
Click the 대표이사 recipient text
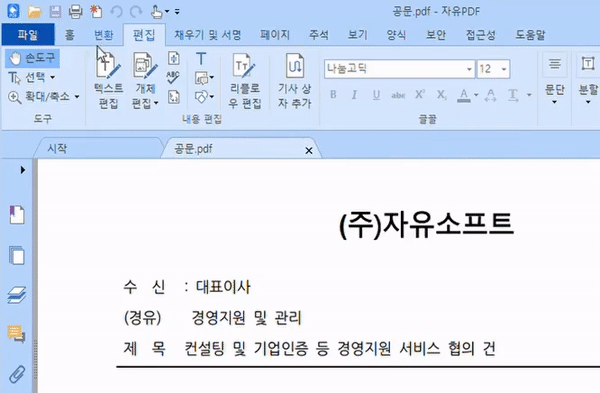223,287
